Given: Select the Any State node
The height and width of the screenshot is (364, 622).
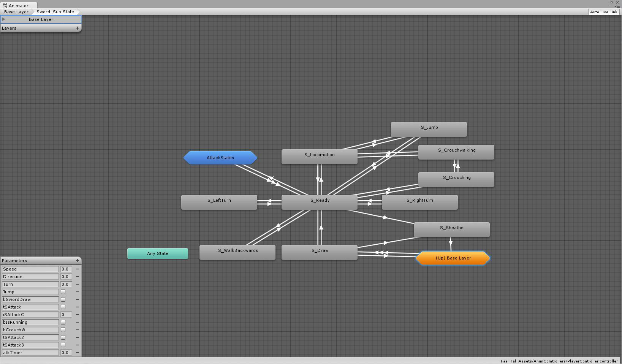Looking at the screenshot, I should click(158, 253).
